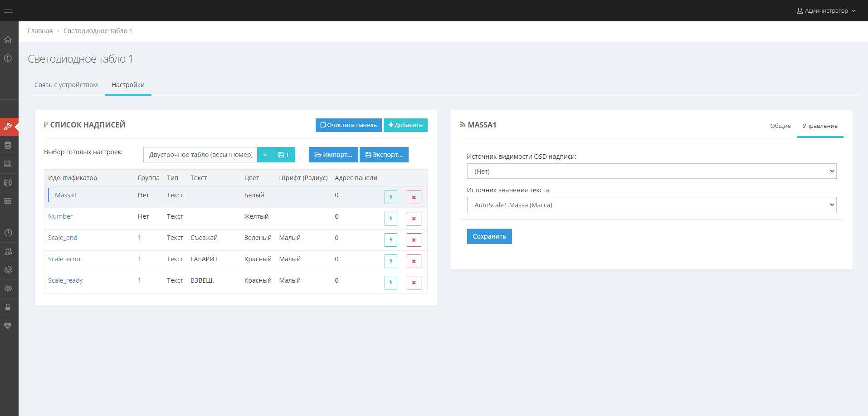Viewport: 868px width, 416px height.
Task: Click the lightning button for the Scale_end row
Action: 390,240
